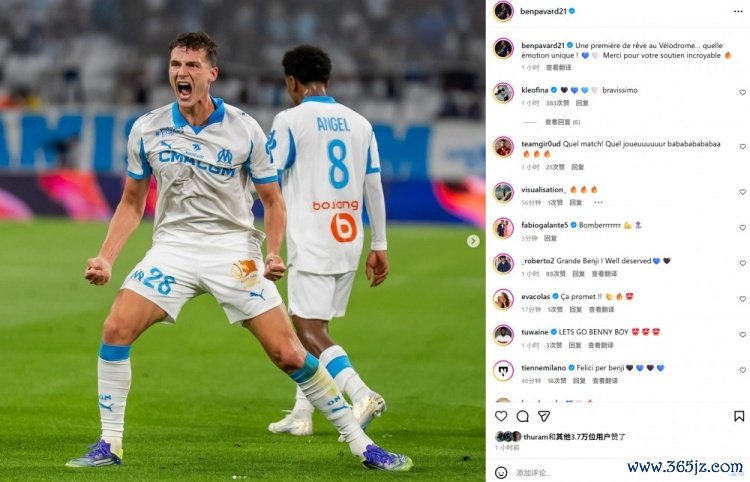
Task: Reply to tuwaine's comment
Action: point(574,345)
